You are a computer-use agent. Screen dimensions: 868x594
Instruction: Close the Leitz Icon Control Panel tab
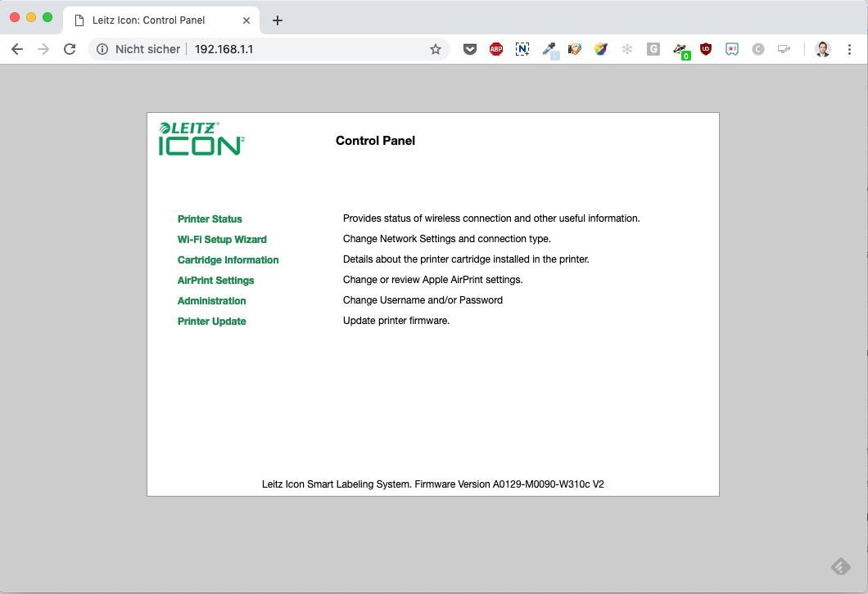point(246,20)
